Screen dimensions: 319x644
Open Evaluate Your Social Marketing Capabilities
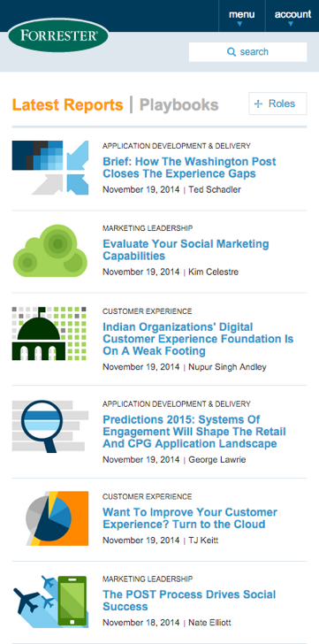186,249
